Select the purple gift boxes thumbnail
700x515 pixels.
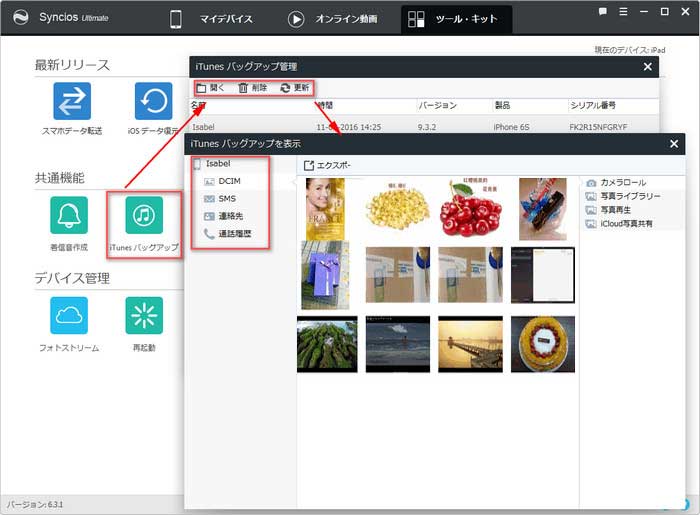click(x=325, y=275)
